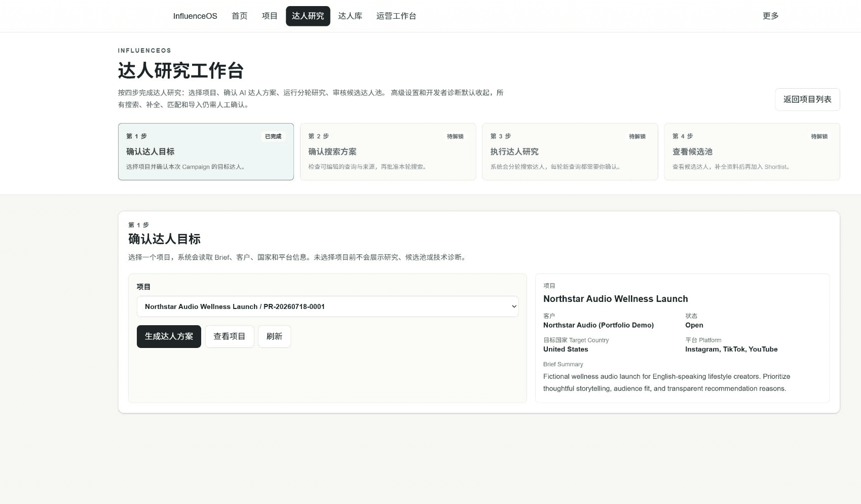The height and width of the screenshot is (504, 861).
Task: Click the 待解锁 badge on step 2
Action: pyautogui.click(x=455, y=136)
